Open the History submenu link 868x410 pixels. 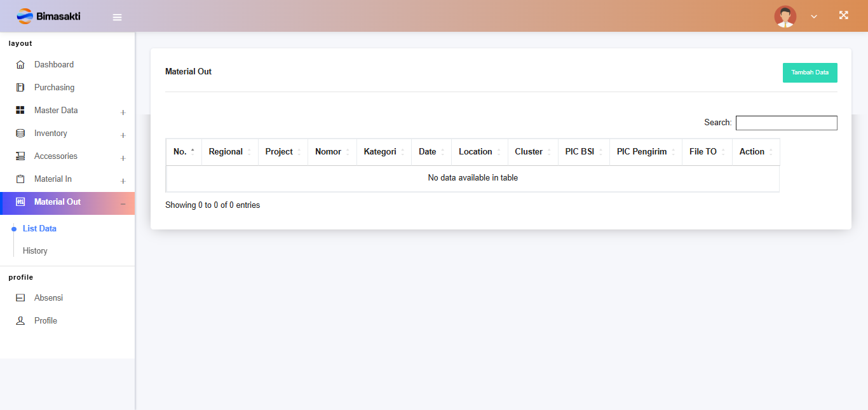click(x=35, y=251)
